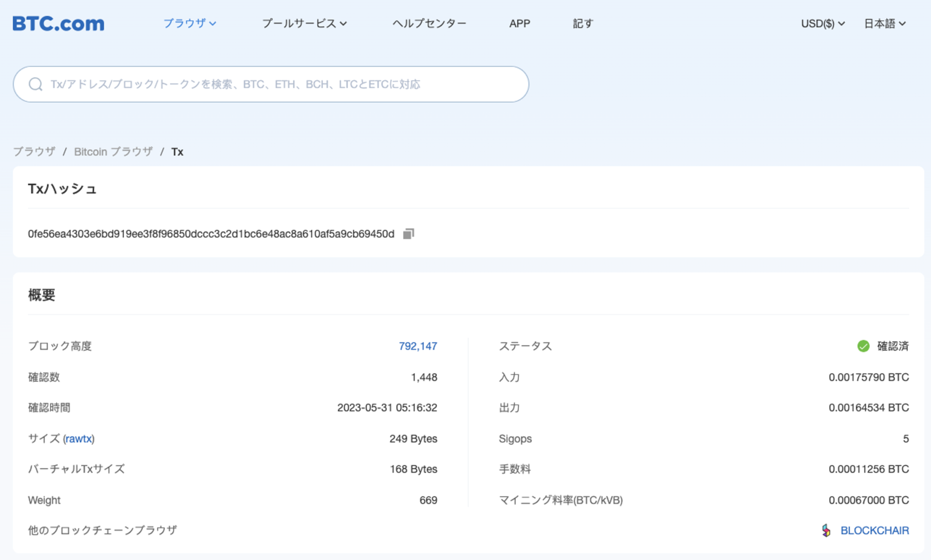Open the ヘルプセンター page
Screen dimensions: 931x560
(x=430, y=23)
